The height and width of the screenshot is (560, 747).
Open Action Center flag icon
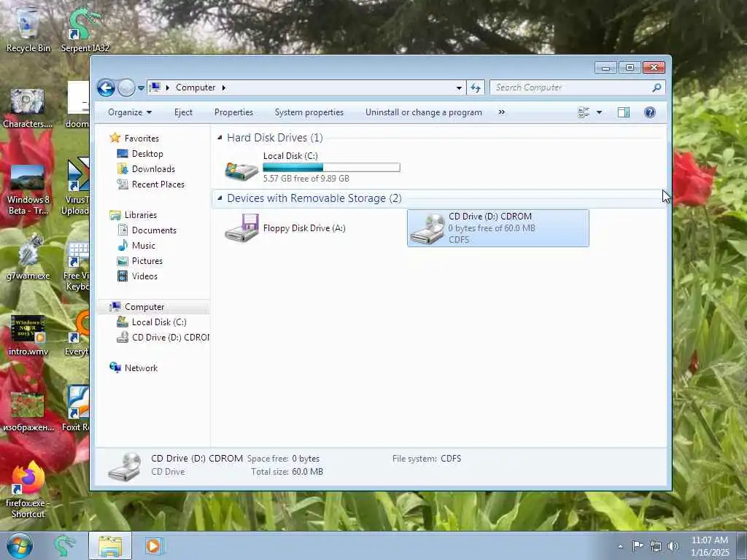tap(638, 545)
